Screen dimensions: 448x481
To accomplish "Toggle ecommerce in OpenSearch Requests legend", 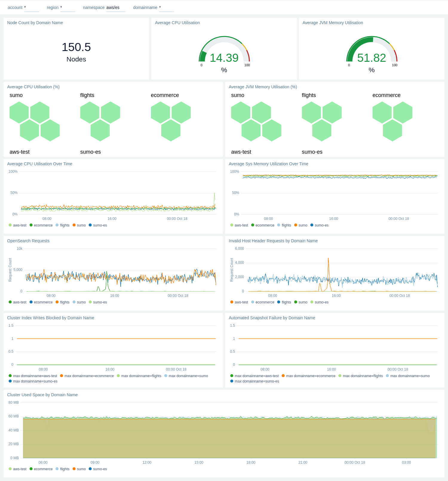I will click(x=41, y=302).
